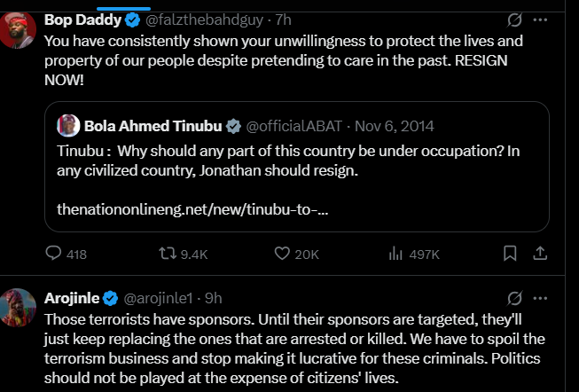Open Grok actions on Arojinle's post
This screenshot has width=579, height=392.
(513, 297)
